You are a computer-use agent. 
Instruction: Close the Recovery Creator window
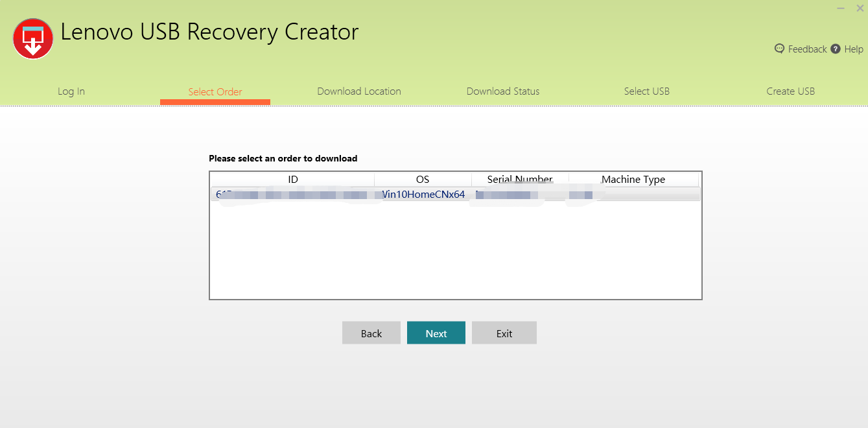tap(860, 8)
